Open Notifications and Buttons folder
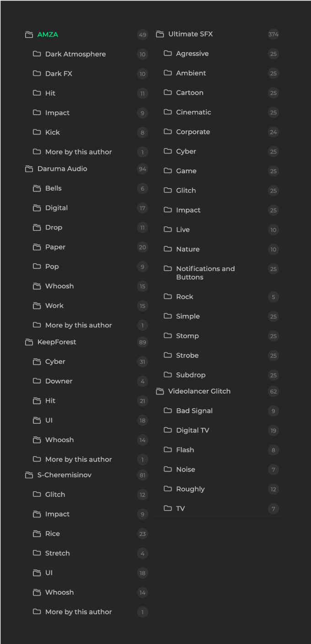 click(x=205, y=273)
